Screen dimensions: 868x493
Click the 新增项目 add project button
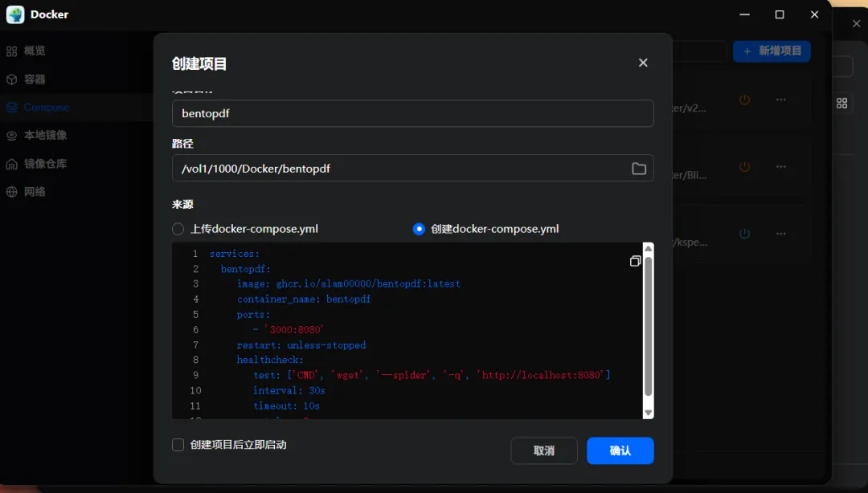click(772, 51)
